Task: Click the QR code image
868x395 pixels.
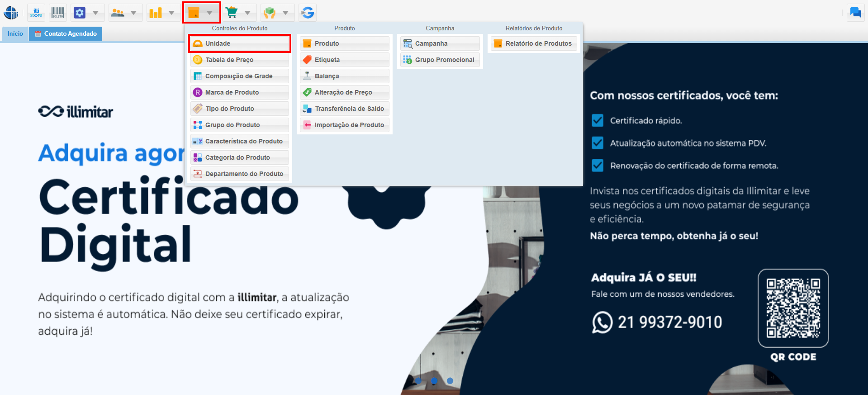Action: pyautogui.click(x=793, y=308)
